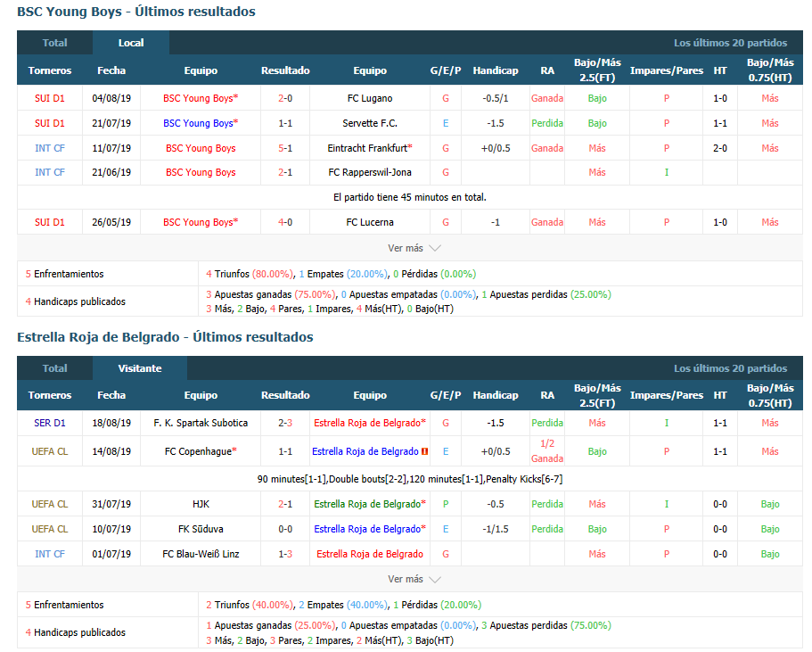
Task: Select the Visitante tab
Action: [140, 368]
